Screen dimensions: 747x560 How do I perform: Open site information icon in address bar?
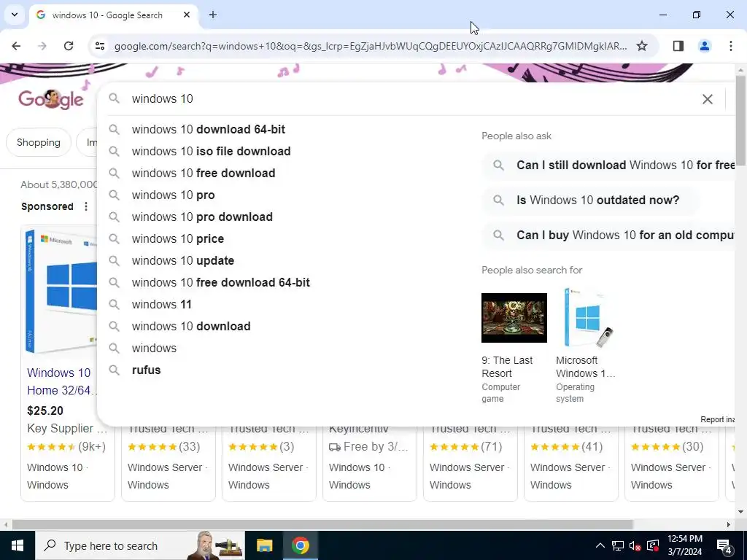click(x=100, y=46)
